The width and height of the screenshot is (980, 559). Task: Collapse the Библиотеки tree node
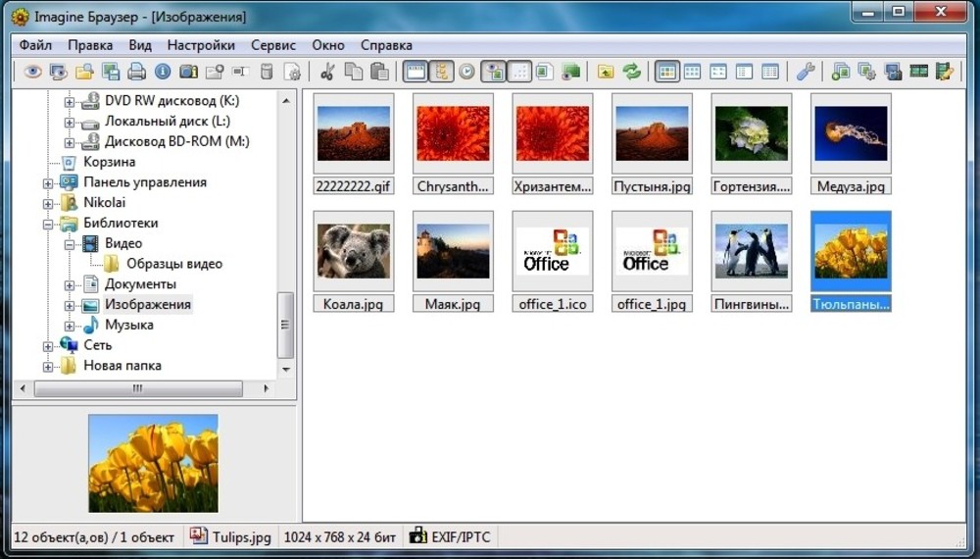tap(48, 224)
